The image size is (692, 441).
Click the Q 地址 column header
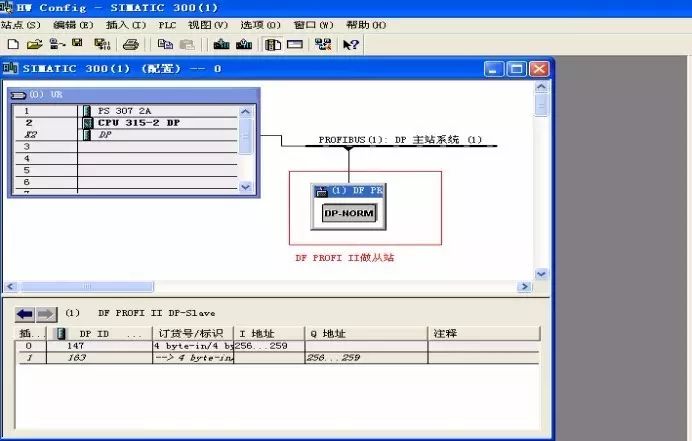click(366, 334)
